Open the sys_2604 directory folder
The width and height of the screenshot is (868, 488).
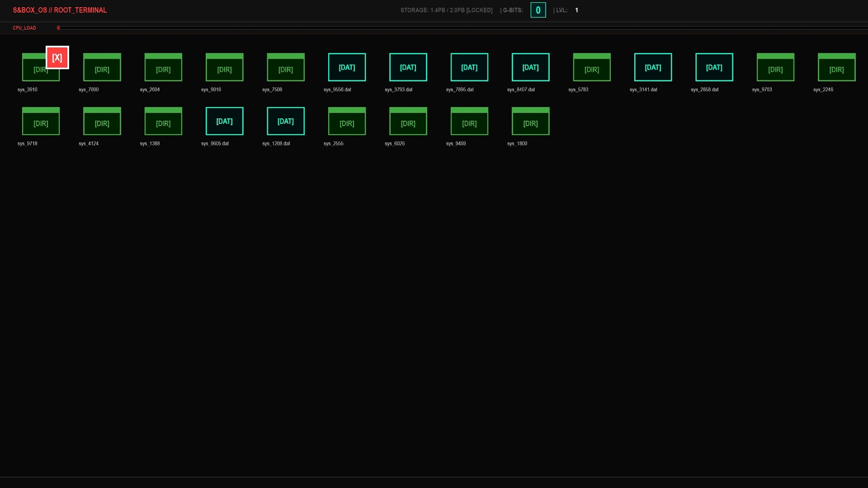[163, 68]
